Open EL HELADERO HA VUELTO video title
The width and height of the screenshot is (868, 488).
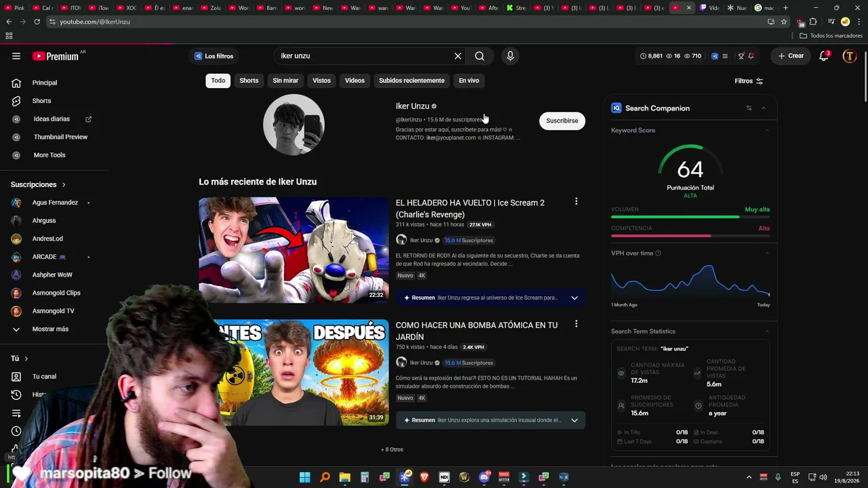pos(470,209)
